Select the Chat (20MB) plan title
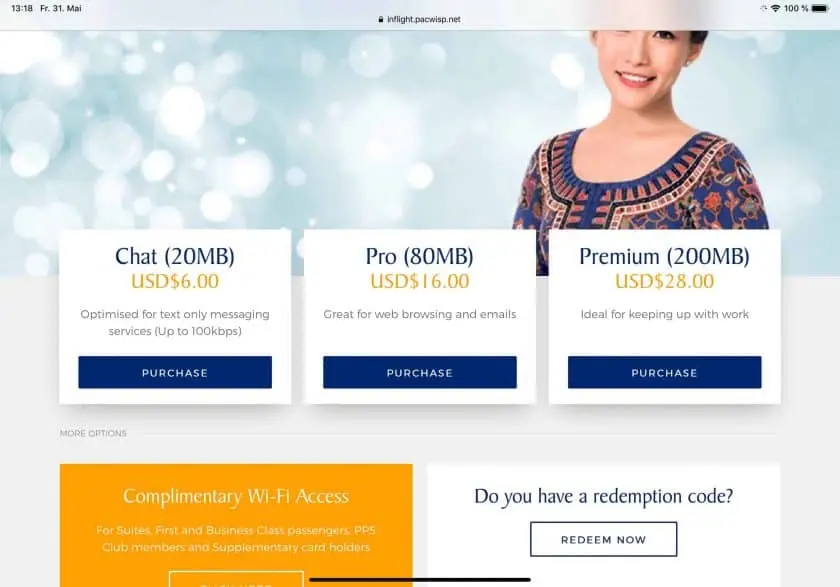Image resolution: width=840 pixels, height=587 pixels. click(175, 257)
